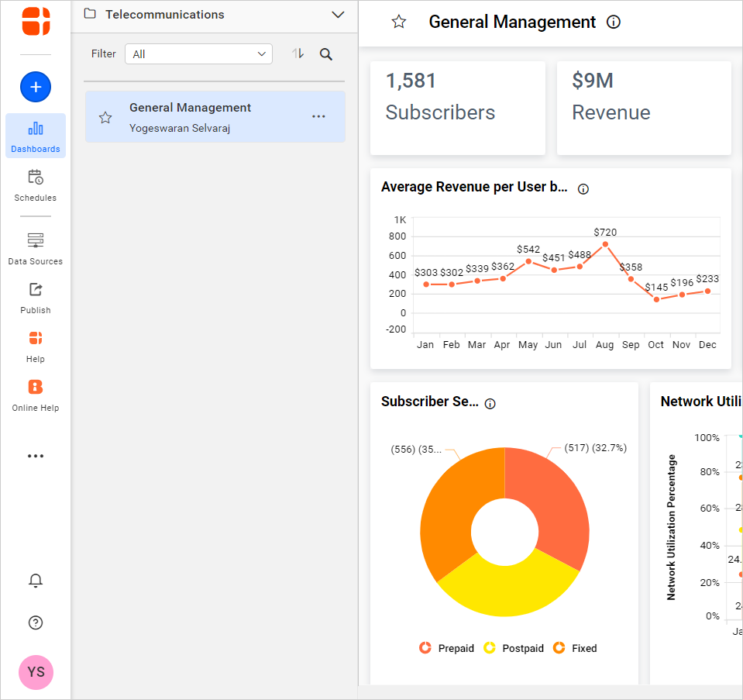Open the sidebar more options ellipsis
743x700 pixels.
coord(36,456)
